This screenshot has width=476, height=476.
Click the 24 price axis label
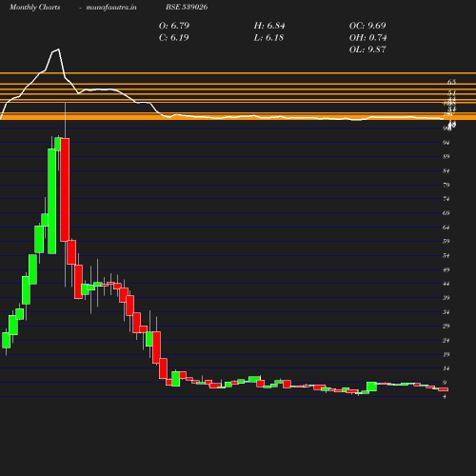coord(446,341)
